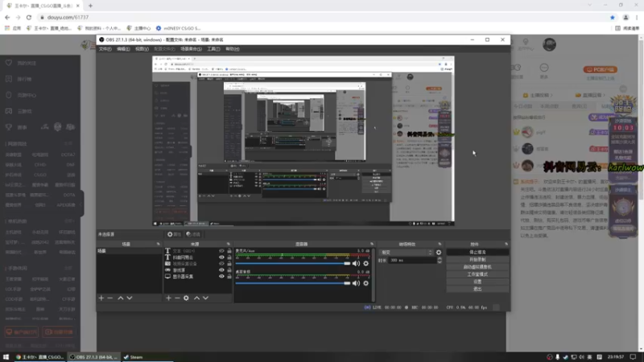Pop out the 控件 dock panel
The height and width of the screenshot is (362, 644).
click(506, 244)
